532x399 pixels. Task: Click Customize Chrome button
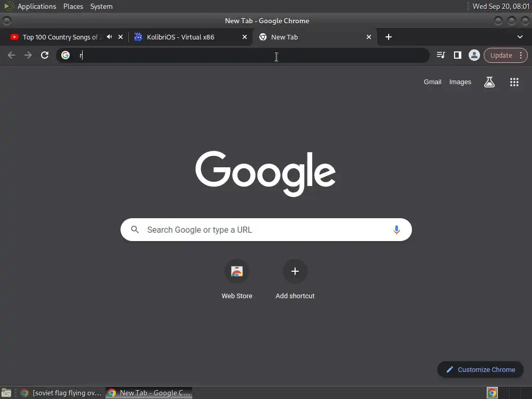[481, 369]
